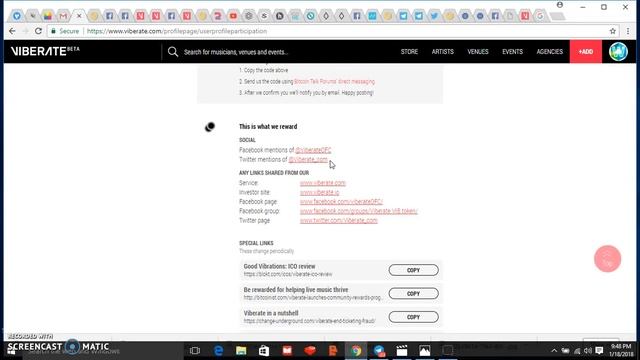Open the Microsoft Store taskbar icon
The width and height of the screenshot is (640, 360).
[264, 351]
